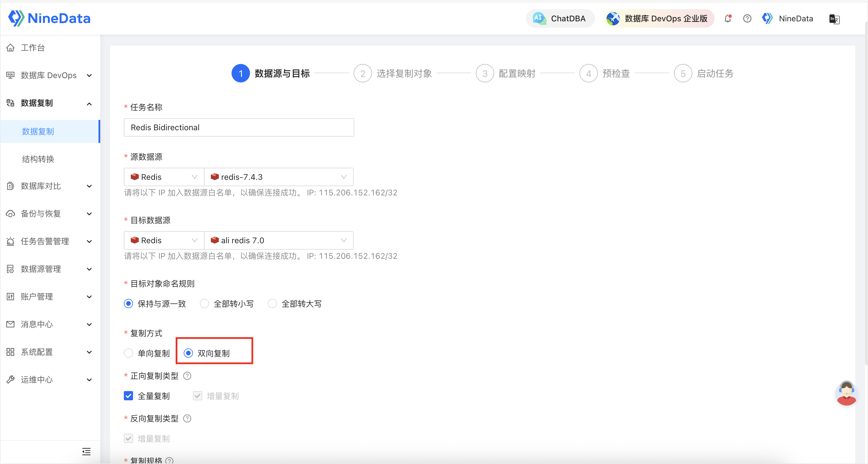Toggle 增量复制 under 正向复制类型
The width and height of the screenshot is (868, 464).
pos(198,396)
